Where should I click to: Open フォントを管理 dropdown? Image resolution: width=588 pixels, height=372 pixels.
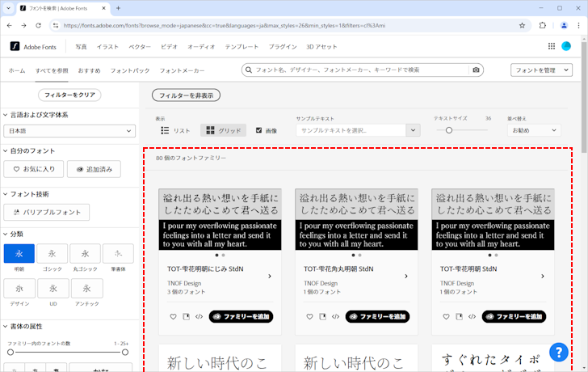coord(541,70)
